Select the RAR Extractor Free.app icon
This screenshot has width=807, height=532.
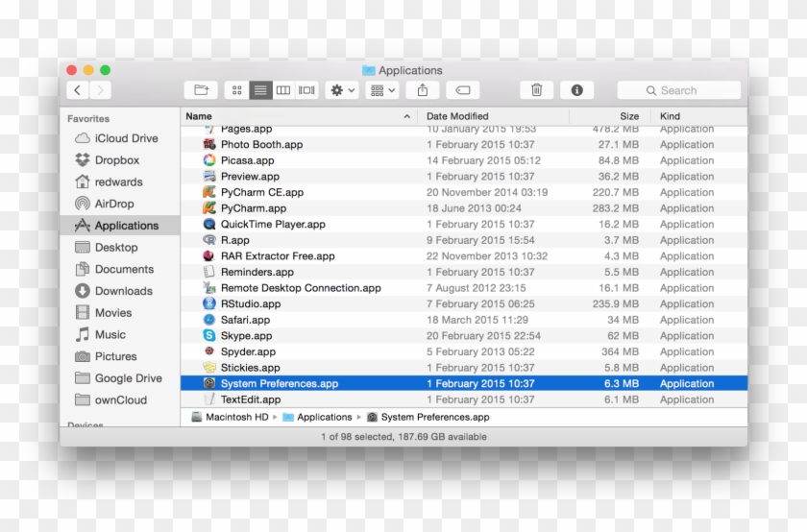[x=209, y=256]
